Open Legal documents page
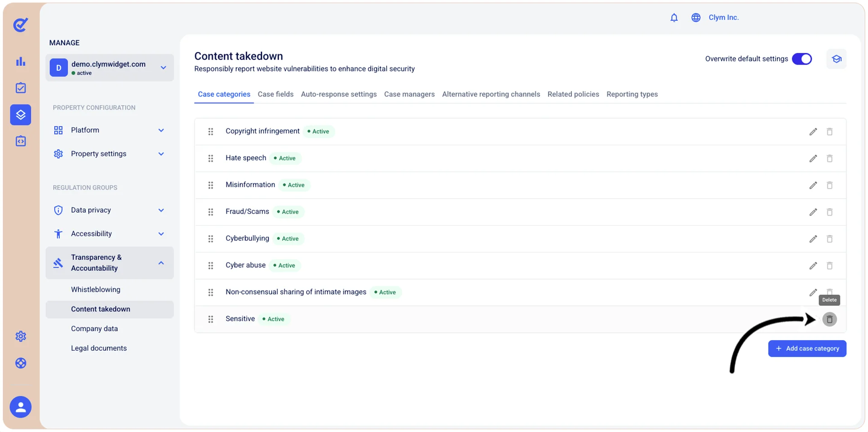 pos(99,348)
